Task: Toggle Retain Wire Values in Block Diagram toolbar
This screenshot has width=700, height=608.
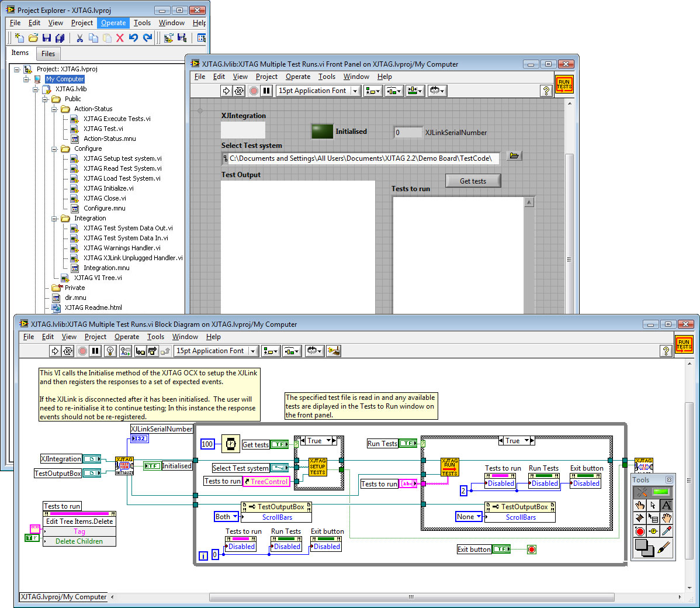Action: tap(126, 351)
